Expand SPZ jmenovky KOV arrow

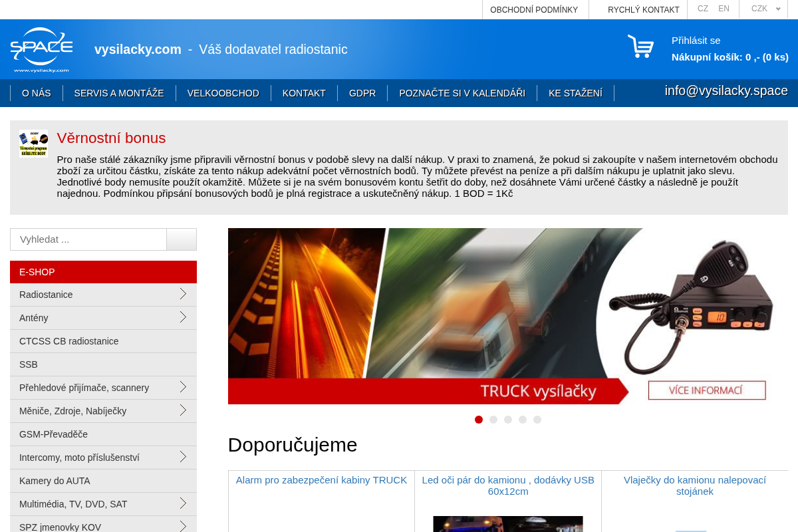tap(183, 526)
